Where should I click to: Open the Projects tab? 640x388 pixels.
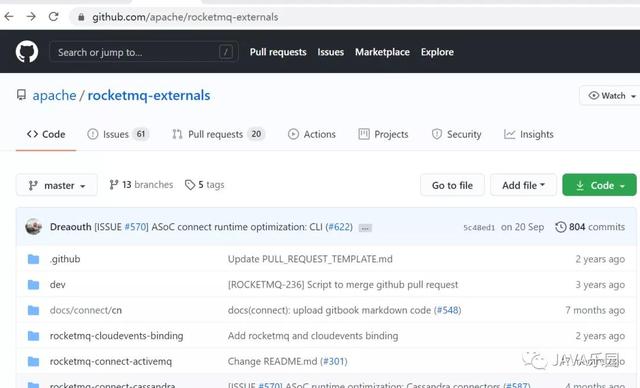[x=383, y=134]
